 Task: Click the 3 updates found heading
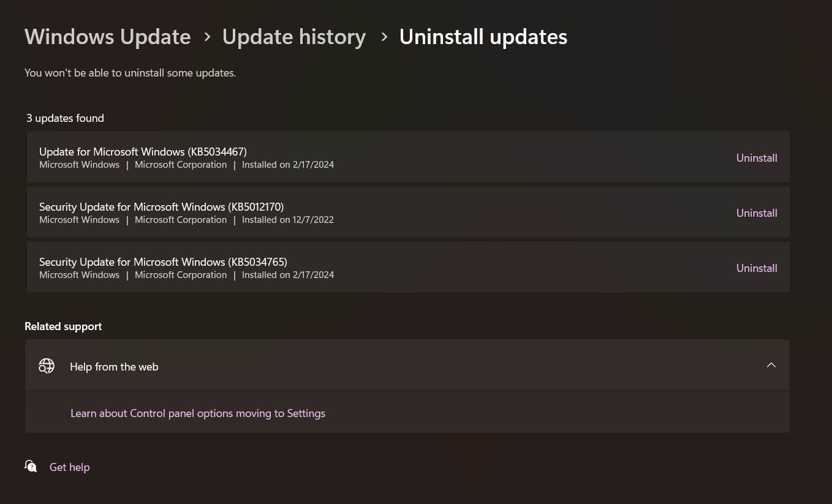coord(65,118)
